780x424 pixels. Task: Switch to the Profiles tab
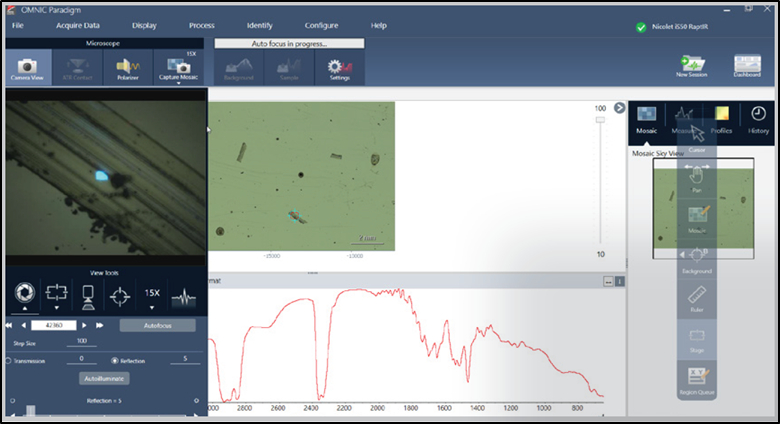pyautogui.click(x=721, y=120)
